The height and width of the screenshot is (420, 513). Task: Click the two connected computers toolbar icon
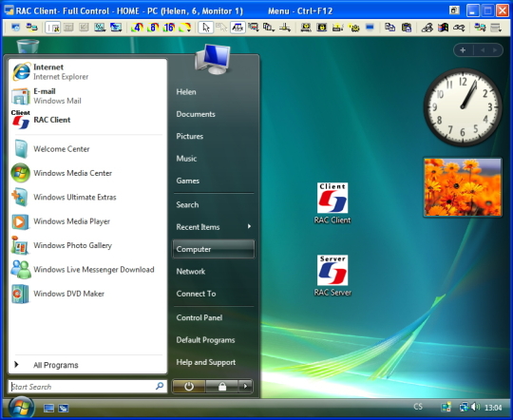coord(31,28)
